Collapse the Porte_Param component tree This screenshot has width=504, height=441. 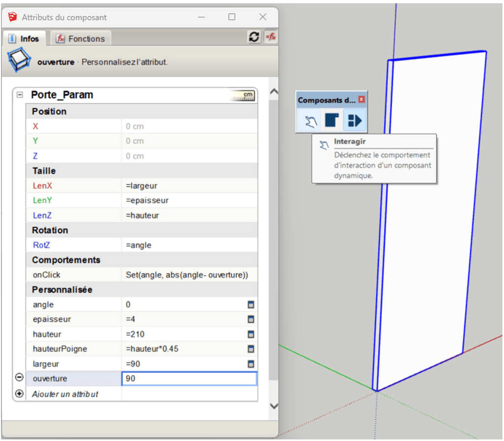click(20, 95)
